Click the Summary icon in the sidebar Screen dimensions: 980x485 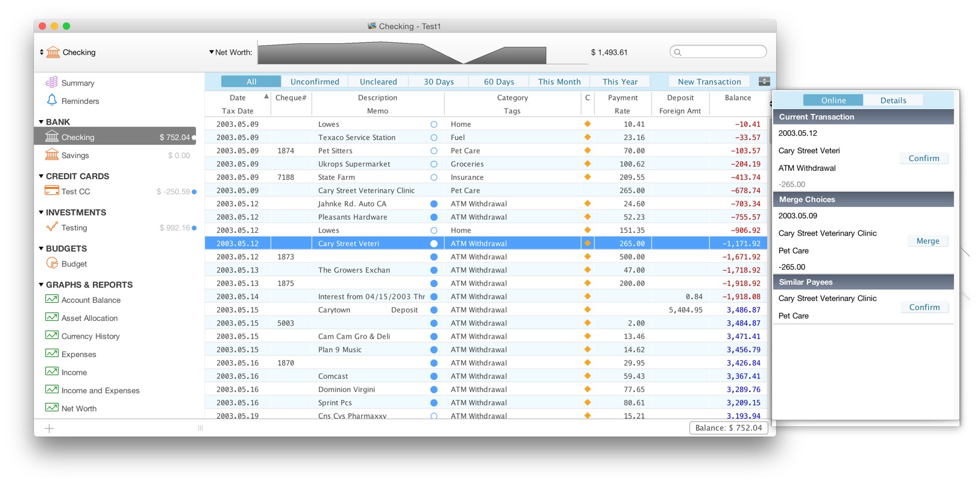(x=52, y=82)
